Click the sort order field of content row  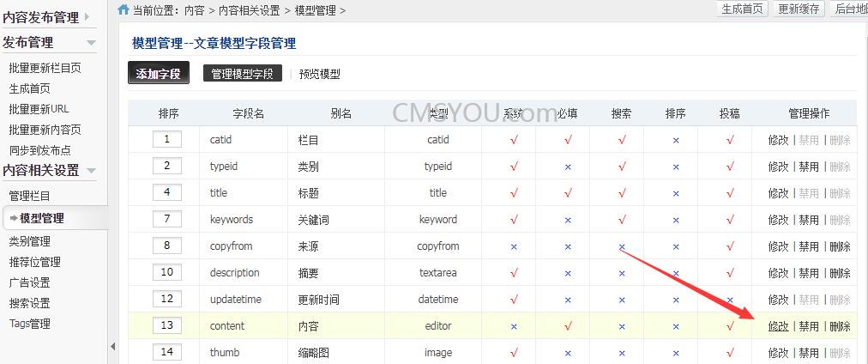pos(167,325)
